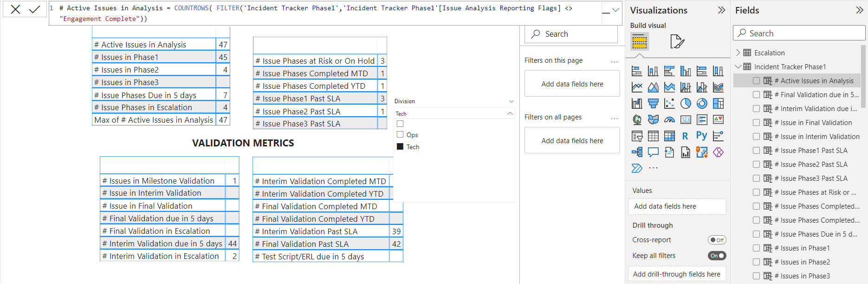Insert a scatter chart visual
Image resolution: width=868 pixels, height=284 pixels.
click(669, 104)
